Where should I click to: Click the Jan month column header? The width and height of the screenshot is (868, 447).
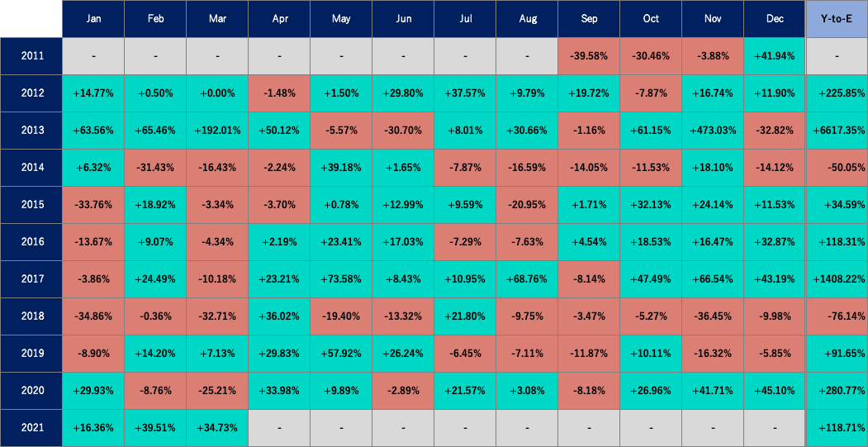(x=93, y=18)
